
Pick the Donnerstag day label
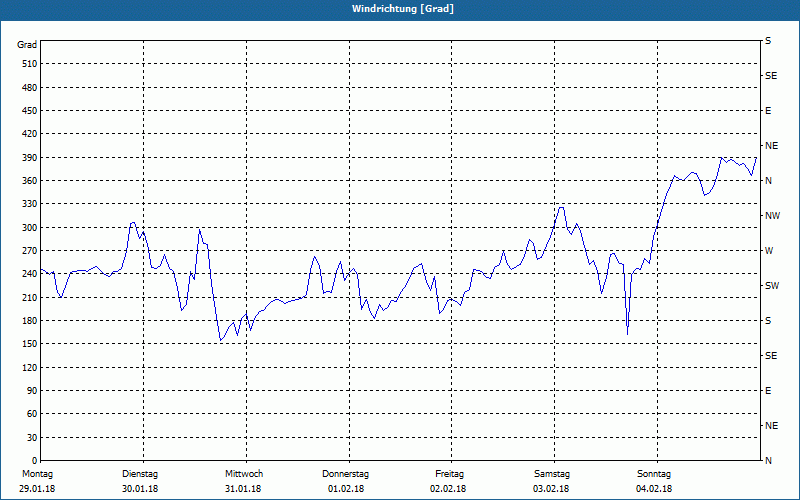345,474
